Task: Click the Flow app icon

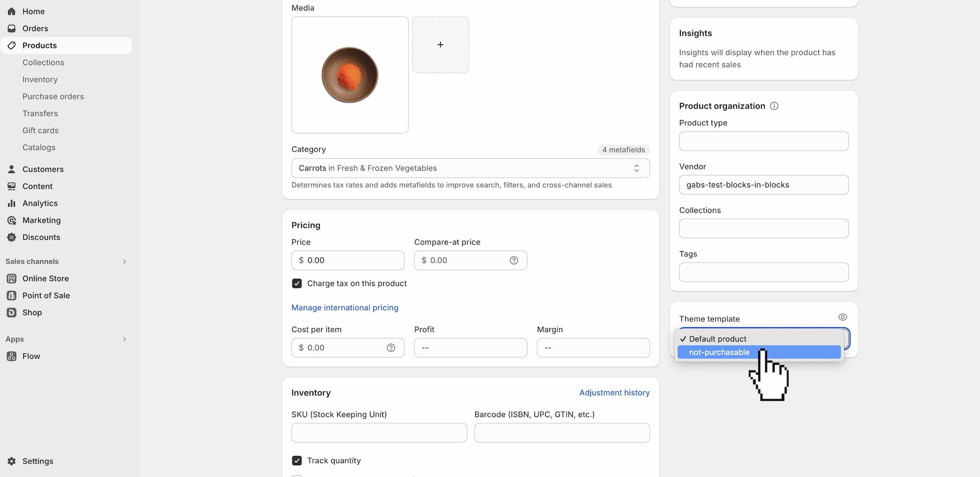Action: [11, 356]
